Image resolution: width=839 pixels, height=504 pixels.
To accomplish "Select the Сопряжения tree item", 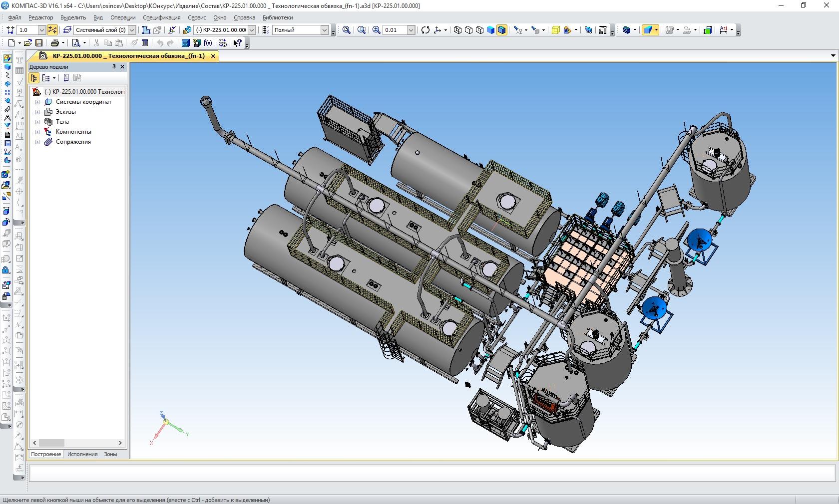I will click(x=73, y=142).
